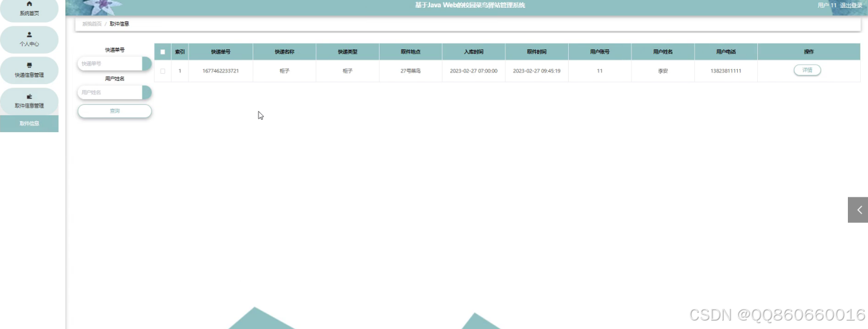Click tracking number cell 1677462233721
Viewport: 868px width, 329px height.
(220, 71)
